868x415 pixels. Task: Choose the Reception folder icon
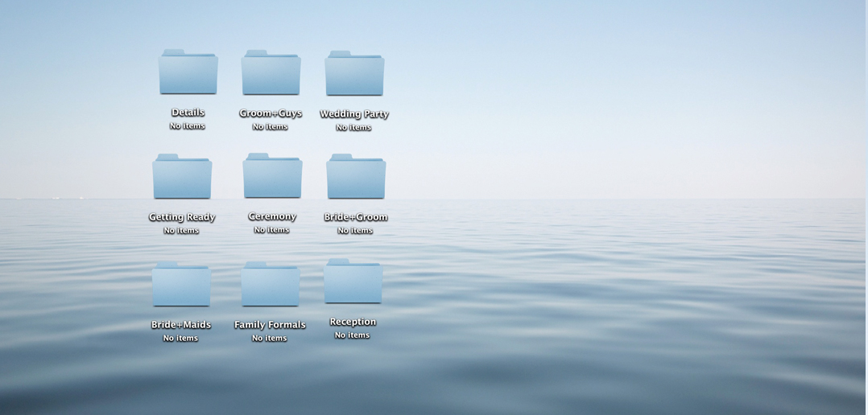coord(353,281)
